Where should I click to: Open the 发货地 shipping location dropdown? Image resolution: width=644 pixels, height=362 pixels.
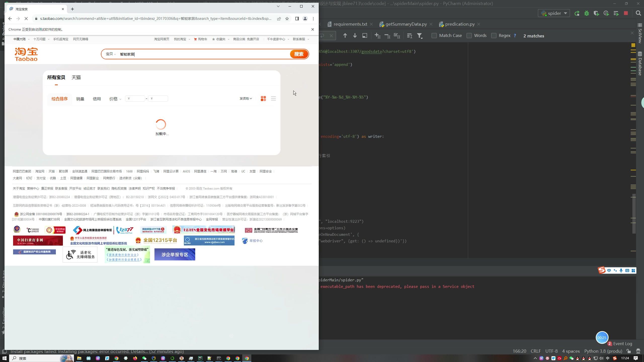tap(246, 99)
